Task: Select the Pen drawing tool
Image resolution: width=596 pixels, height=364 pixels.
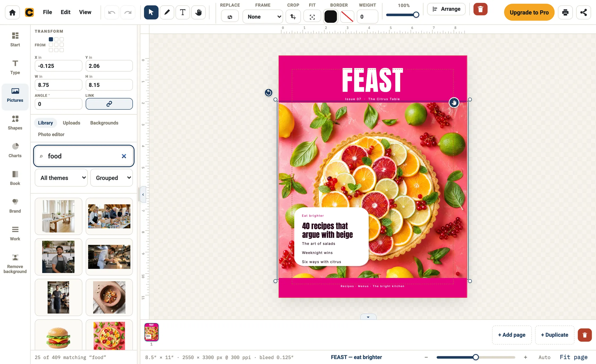Action: point(167,12)
